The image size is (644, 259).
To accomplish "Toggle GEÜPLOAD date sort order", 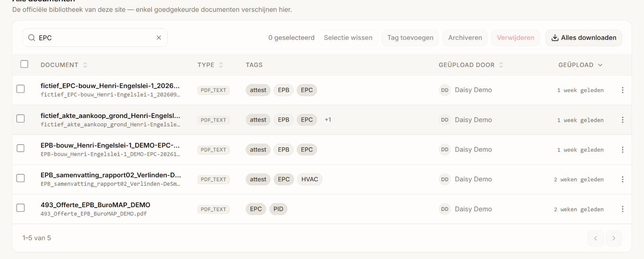I will tap(581, 65).
